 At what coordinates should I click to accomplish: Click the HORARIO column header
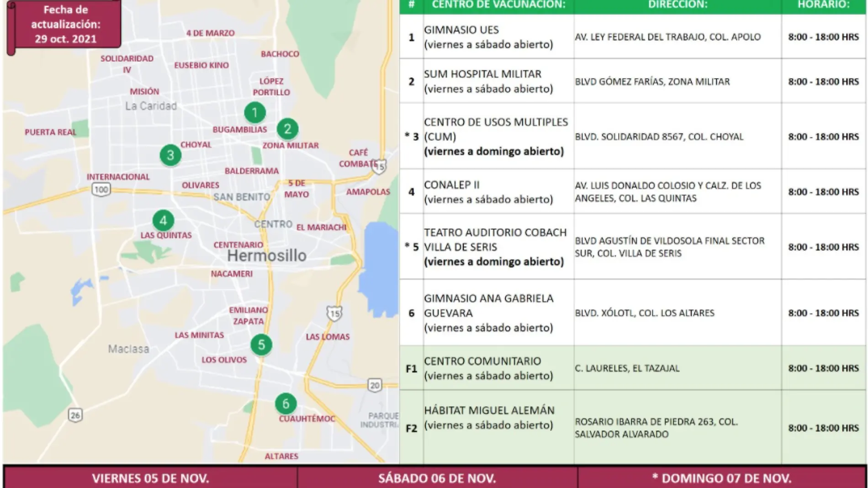(x=824, y=5)
